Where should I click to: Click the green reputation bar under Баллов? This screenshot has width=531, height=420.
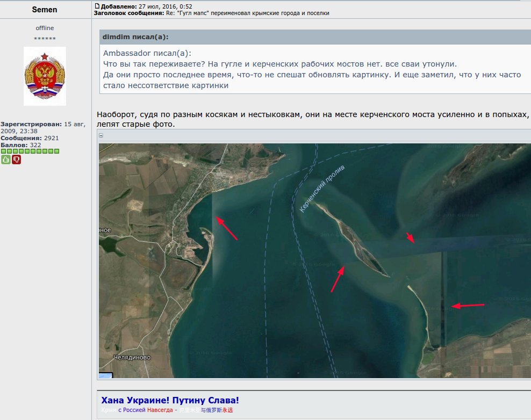pos(30,151)
